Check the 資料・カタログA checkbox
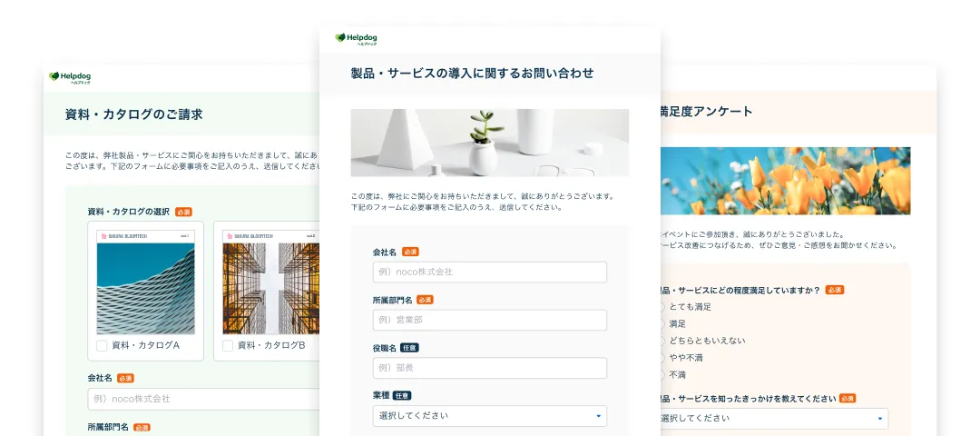 click(x=102, y=345)
